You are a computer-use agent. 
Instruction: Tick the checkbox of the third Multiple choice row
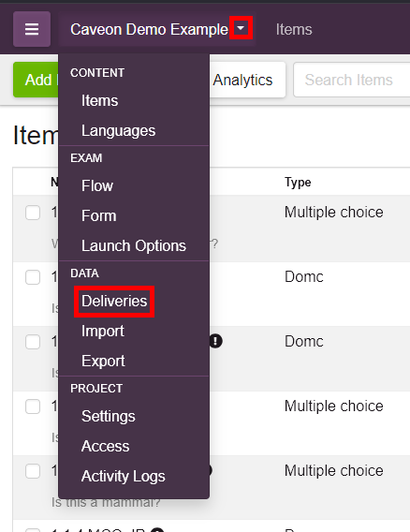tap(33, 471)
